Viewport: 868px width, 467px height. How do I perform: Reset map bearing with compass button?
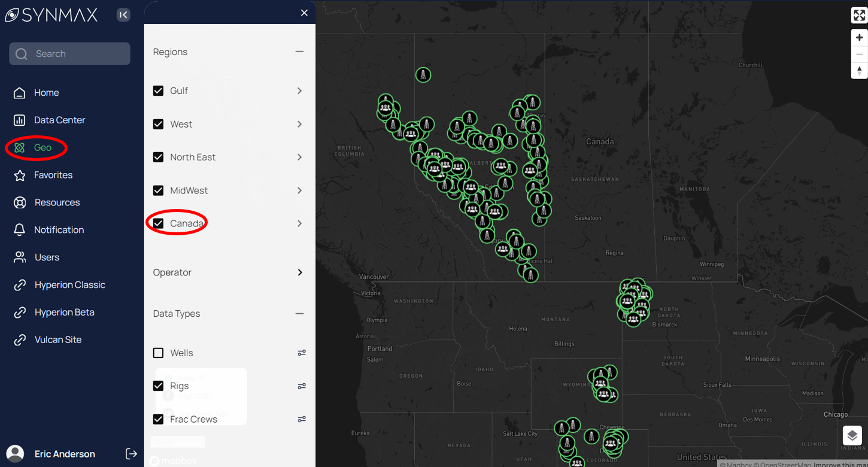tap(859, 70)
